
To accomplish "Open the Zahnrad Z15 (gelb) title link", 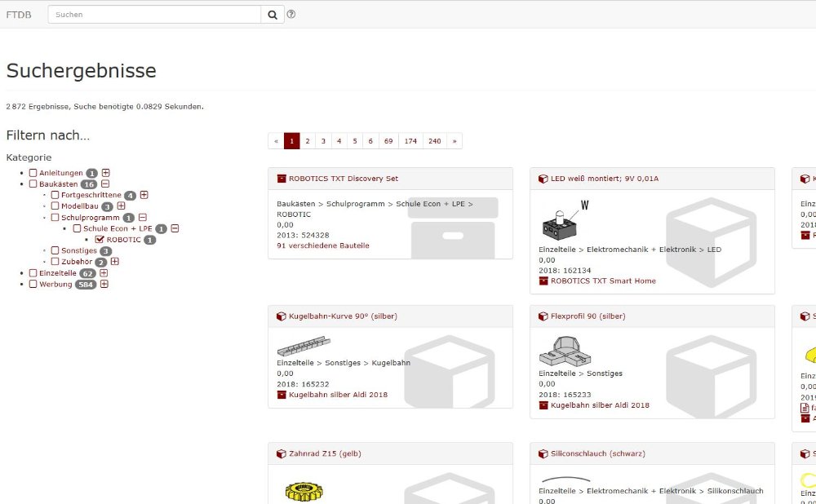I will pyautogui.click(x=326, y=453).
